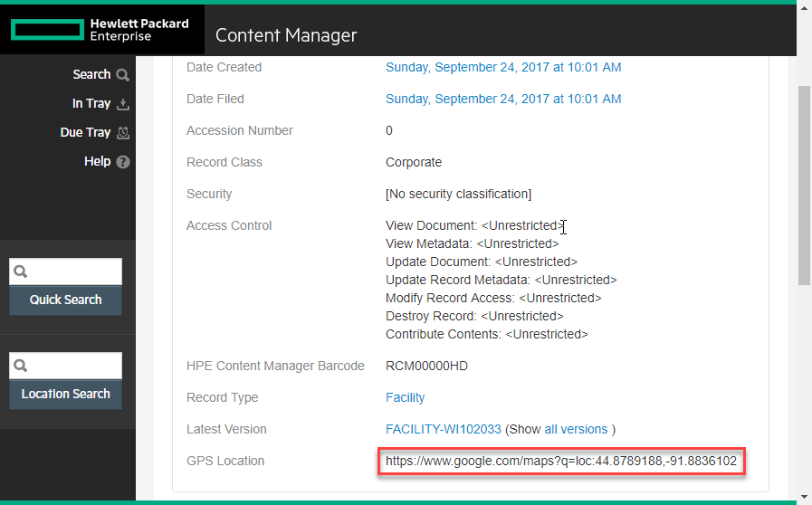Focus the Location Search input field
The image size is (812, 505).
66,366
